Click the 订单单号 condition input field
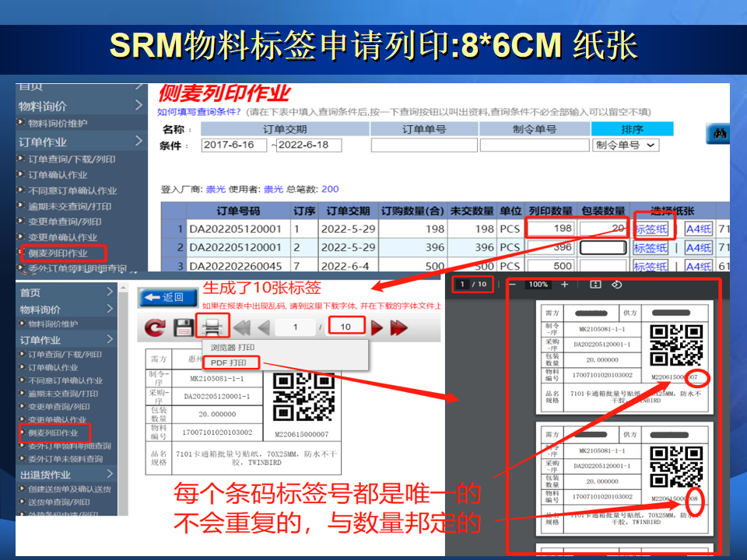This screenshot has height=560, width=747. 424,145
